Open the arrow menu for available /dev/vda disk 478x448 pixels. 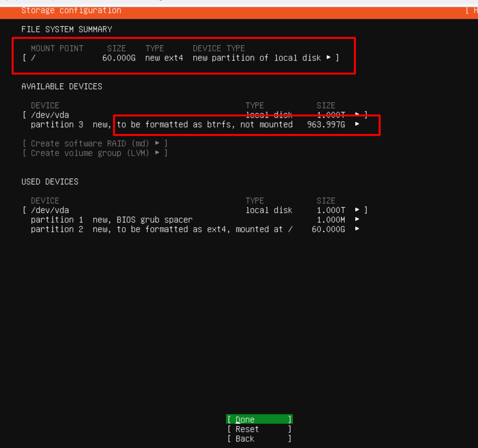click(357, 115)
